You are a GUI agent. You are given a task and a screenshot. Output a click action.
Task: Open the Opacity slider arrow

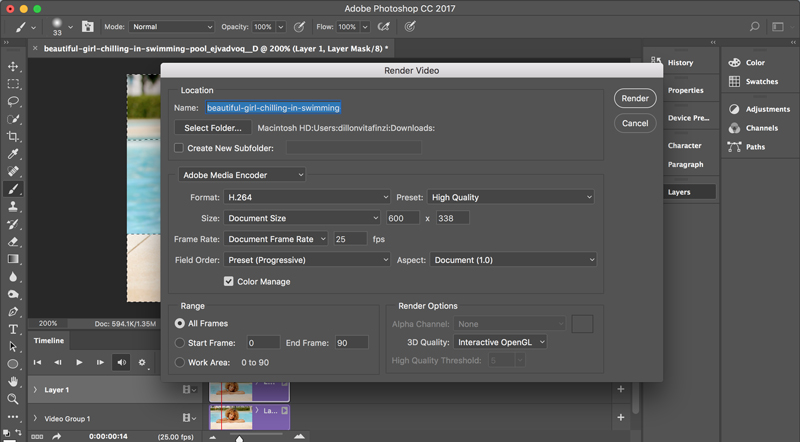[x=281, y=27]
